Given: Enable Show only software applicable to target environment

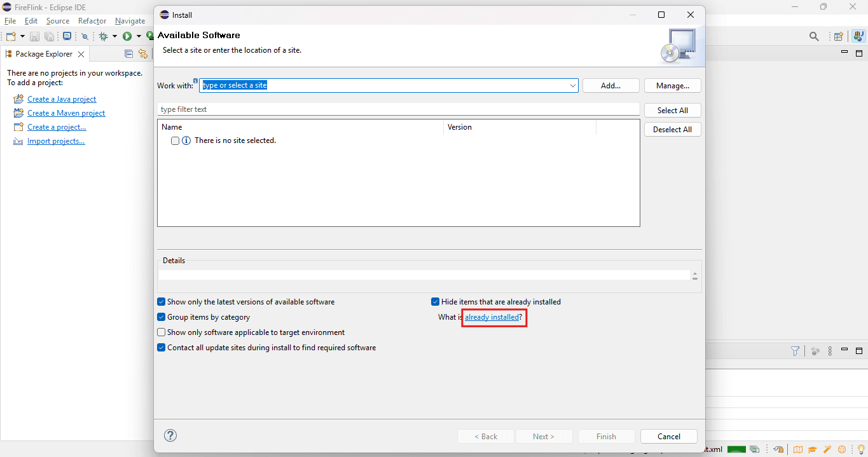Looking at the screenshot, I should [162, 332].
